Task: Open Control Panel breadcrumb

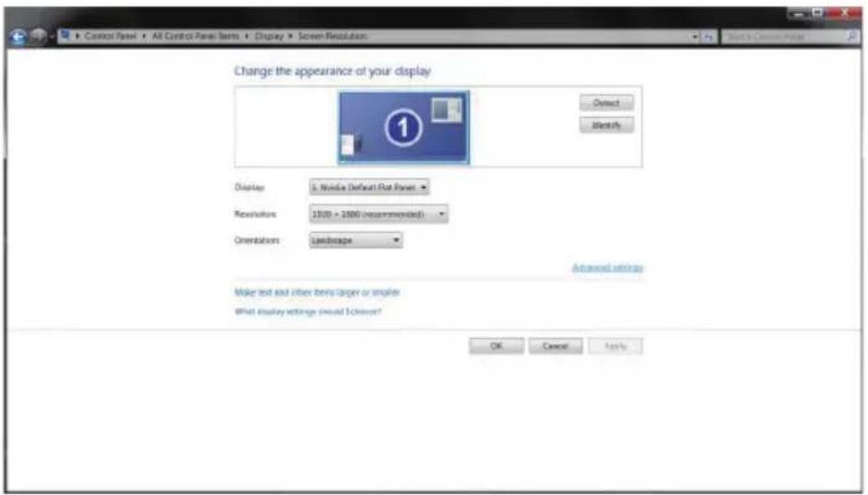Action: (110, 36)
